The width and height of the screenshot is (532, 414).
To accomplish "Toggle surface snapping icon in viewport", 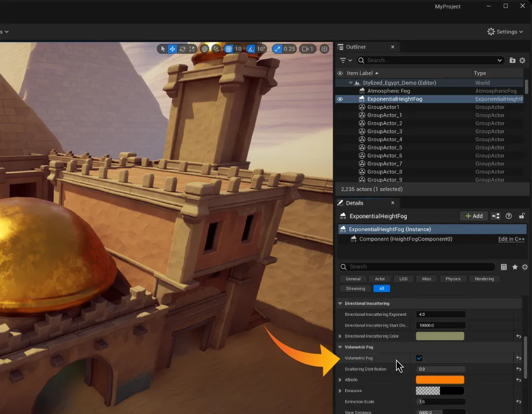I will pyautogui.click(x=216, y=49).
